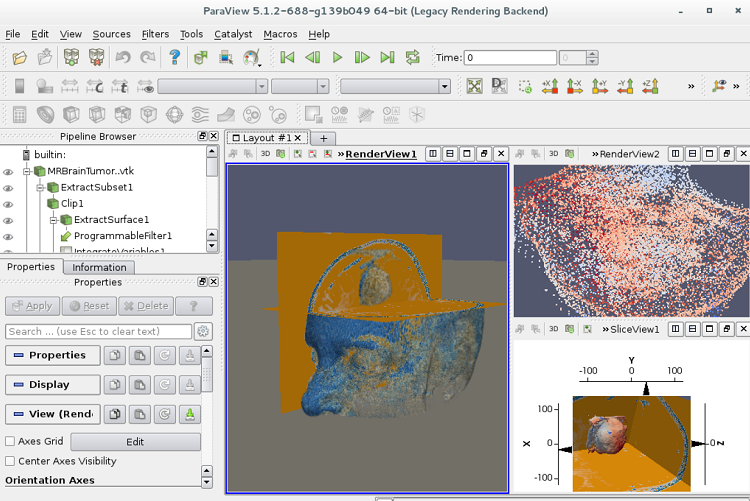
Task: Click the help question mark toolbar icon
Action: coord(175,58)
